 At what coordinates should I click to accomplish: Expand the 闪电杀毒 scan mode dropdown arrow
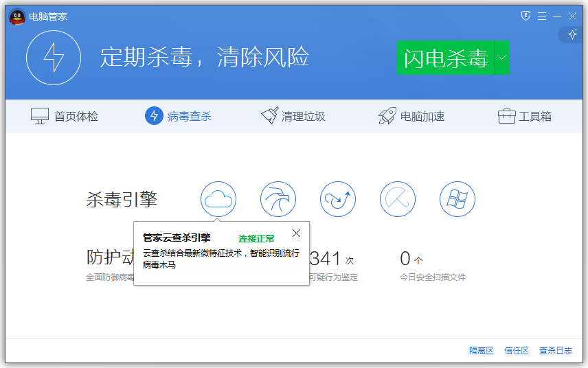[x=502, y=58]
